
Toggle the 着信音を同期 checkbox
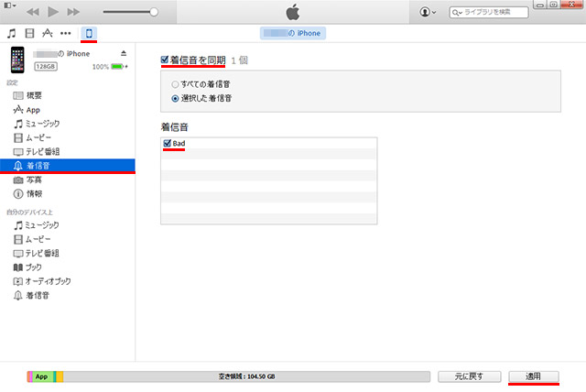point(166,60)
